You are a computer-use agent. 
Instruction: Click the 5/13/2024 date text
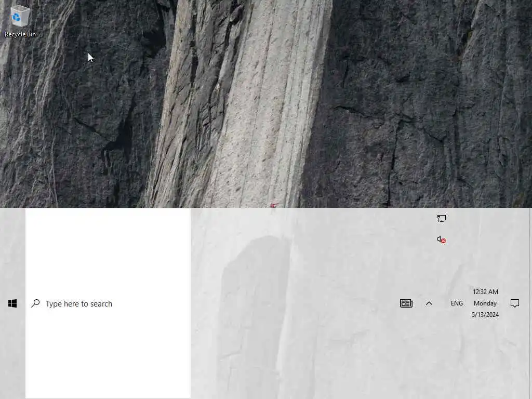485,315
